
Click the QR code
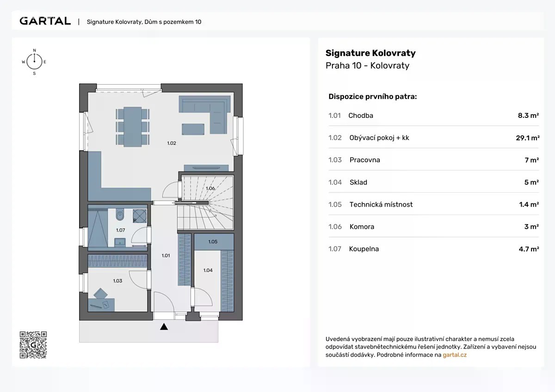tap(33, 345)
